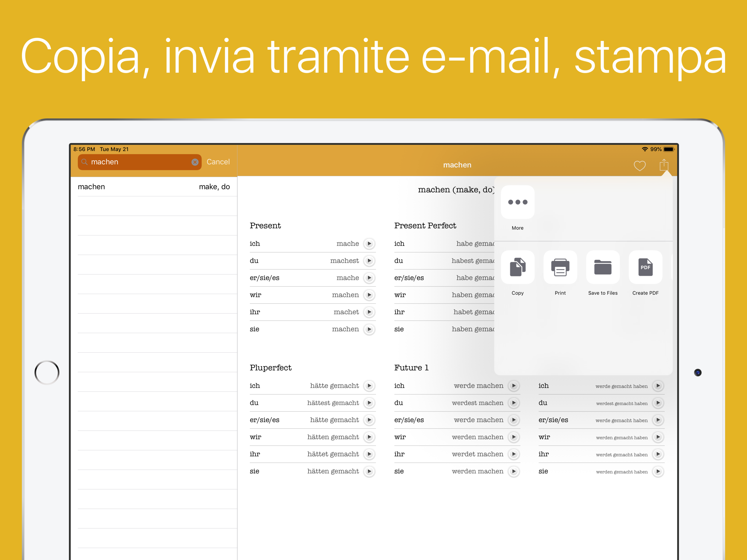Play audio for 'du werdest machen'

point(514,403)
